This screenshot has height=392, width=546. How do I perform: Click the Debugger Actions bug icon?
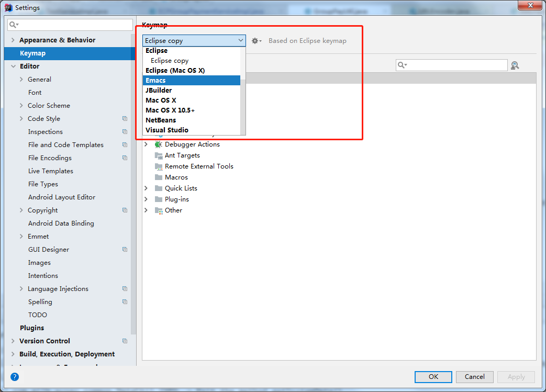159,144
